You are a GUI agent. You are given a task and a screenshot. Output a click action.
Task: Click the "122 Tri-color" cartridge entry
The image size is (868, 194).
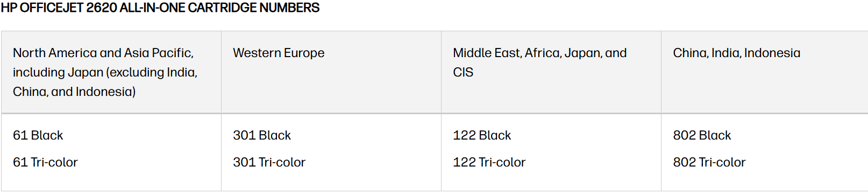(x=489, y=162)
